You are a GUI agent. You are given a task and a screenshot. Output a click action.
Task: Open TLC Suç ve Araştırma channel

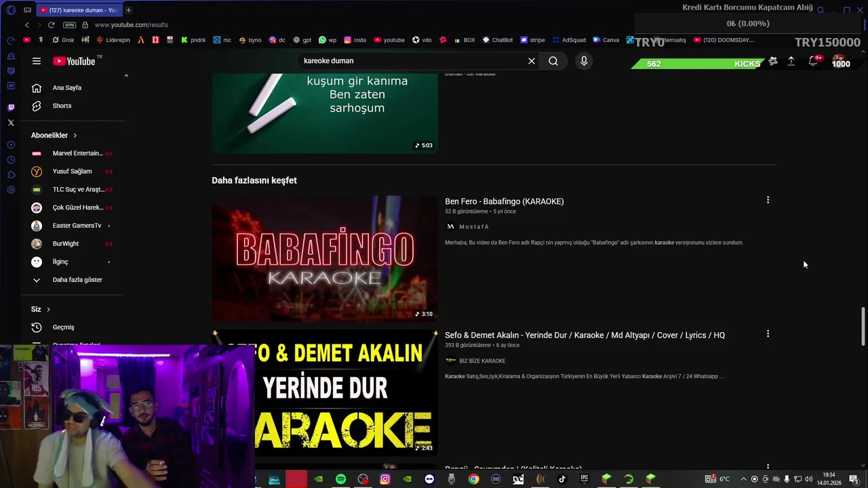(x=73, y=189)
